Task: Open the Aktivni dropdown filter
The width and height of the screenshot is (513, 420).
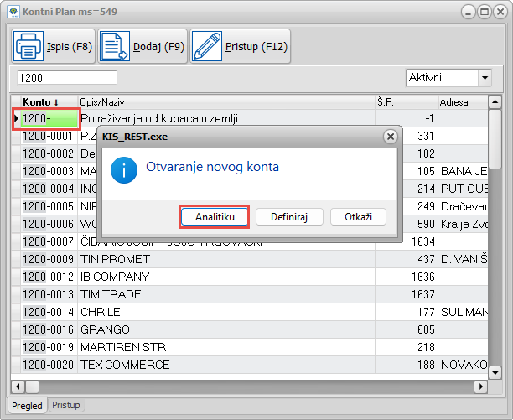Action: [484, 78]
